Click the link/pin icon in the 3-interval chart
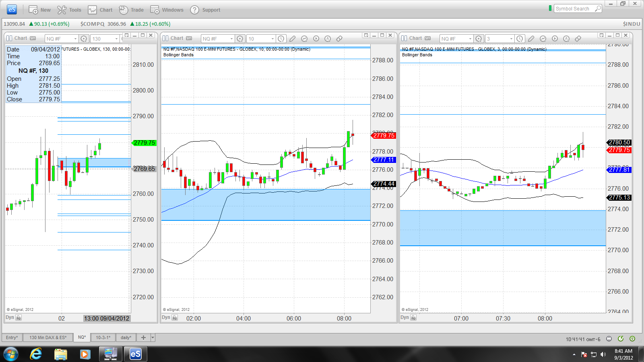 pyautogui.click(x=578, y=39)
